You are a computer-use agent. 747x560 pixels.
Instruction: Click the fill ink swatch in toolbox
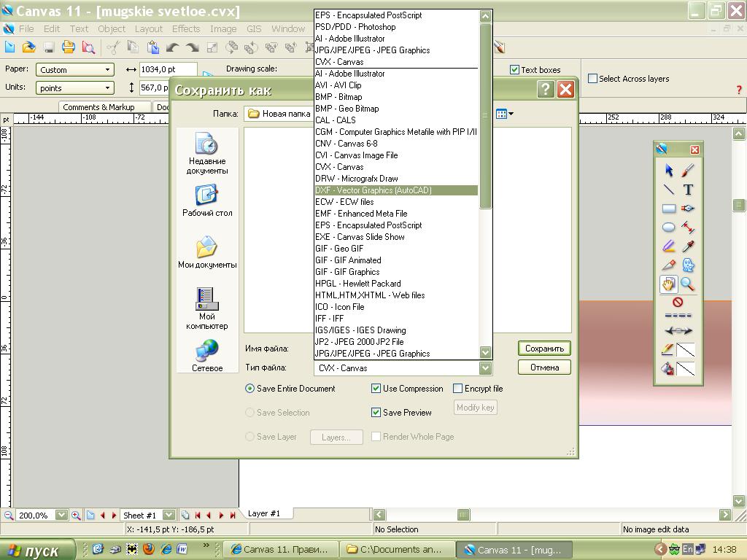(686, 368)
